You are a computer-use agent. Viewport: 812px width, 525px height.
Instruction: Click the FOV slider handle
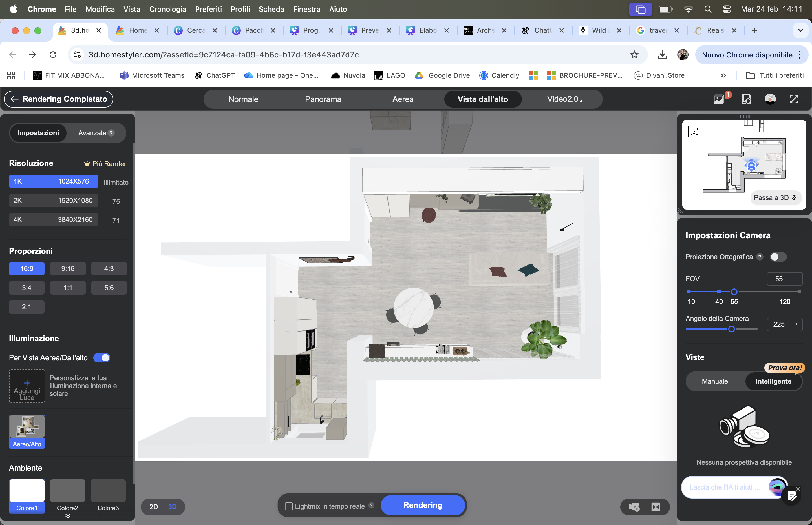(734, 292)
